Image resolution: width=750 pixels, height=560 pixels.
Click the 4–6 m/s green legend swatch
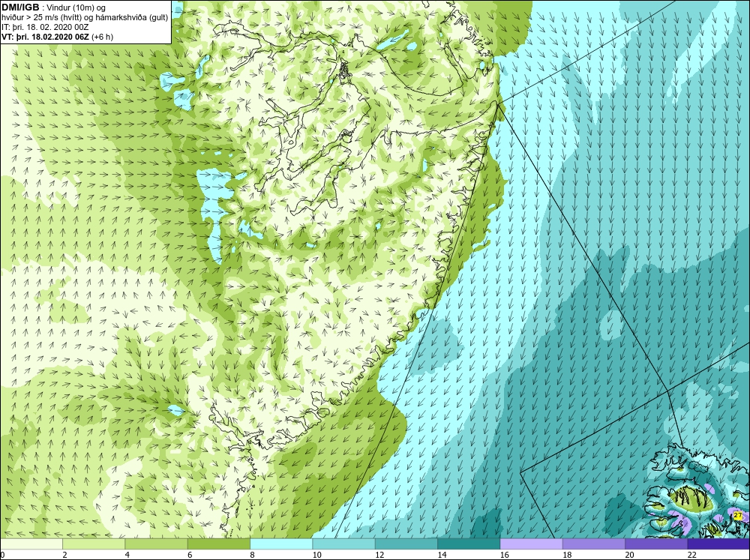pos(157,544)
